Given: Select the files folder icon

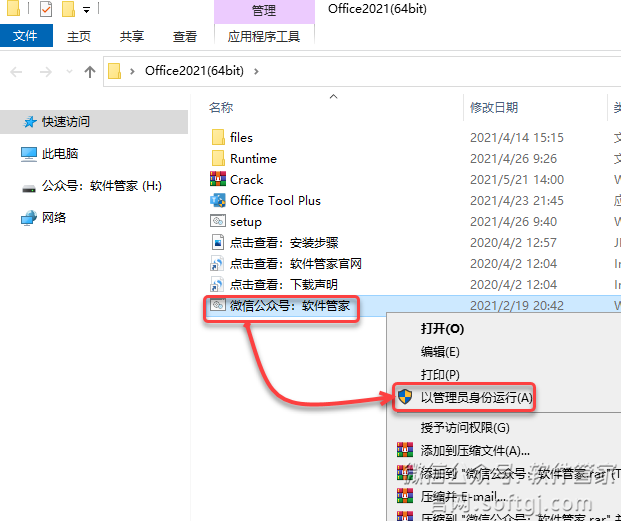Looking at the screenshot, I should click(x=218, y=137).
